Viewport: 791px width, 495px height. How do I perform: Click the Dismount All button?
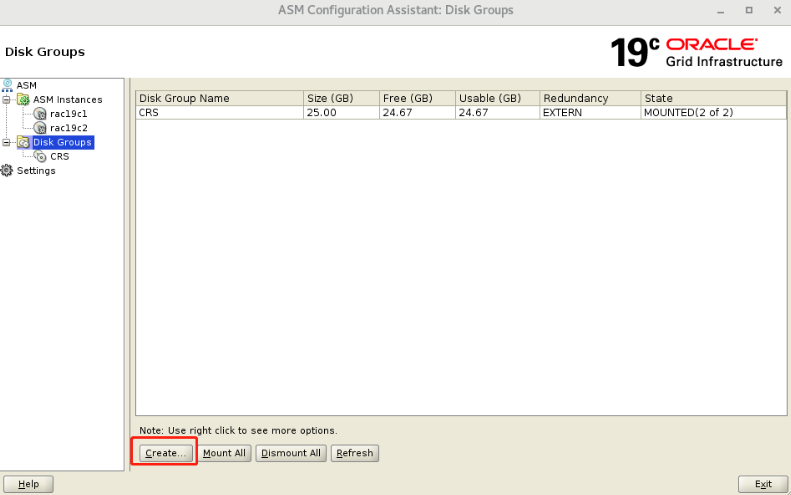point(291,453)
